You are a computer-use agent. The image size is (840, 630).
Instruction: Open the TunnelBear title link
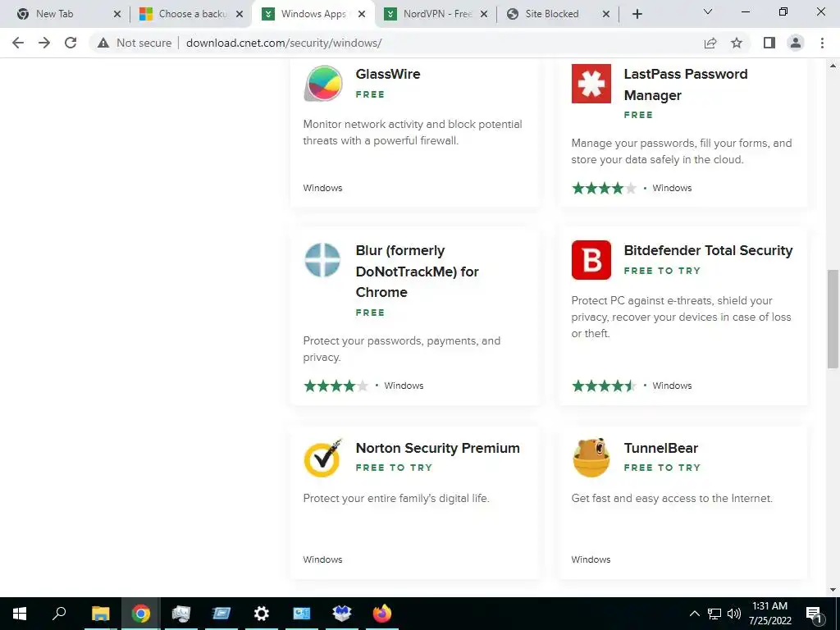(661, 448)
